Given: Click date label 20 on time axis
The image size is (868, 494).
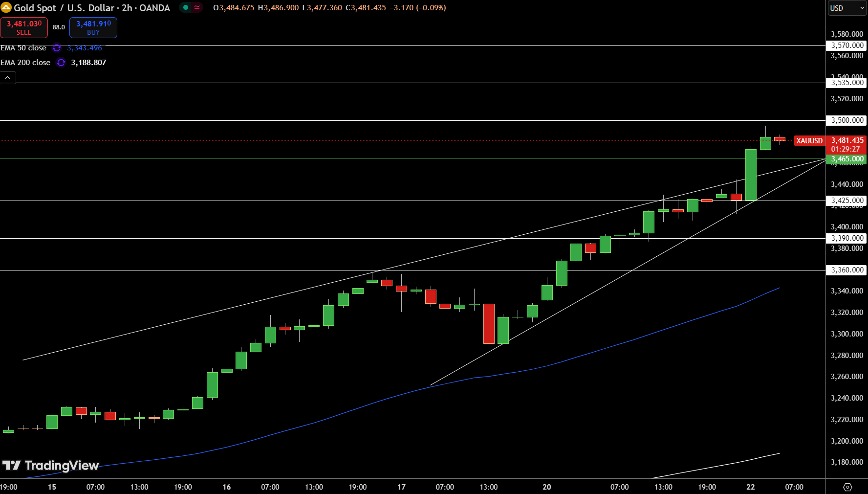Looking at the screenshot, I should click(547, 487).
